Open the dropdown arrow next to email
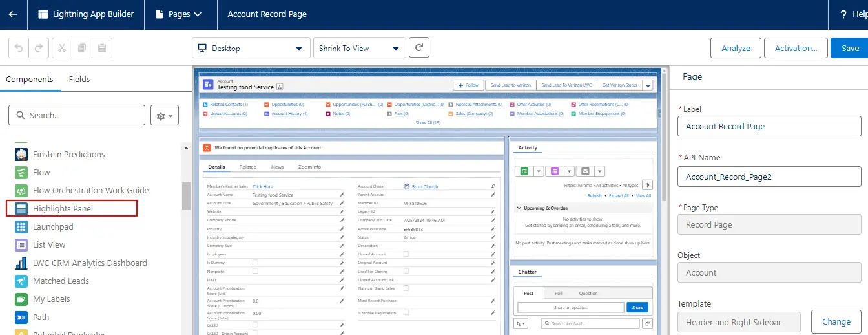This screenshot has height=335, width=868. click(x=600, y=171)
